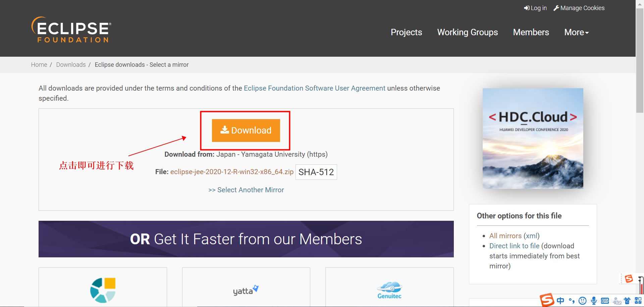This screenshot has height=307, width=644.
Task: Open the Projects menu item
Action: click(406, 32)
